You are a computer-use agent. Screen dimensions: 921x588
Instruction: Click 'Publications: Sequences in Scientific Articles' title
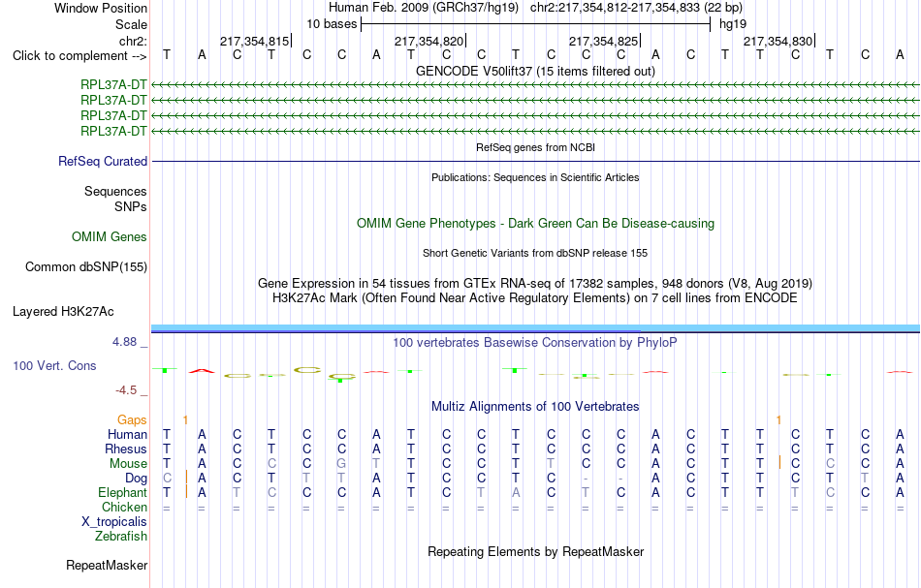(x=536, y=177)
